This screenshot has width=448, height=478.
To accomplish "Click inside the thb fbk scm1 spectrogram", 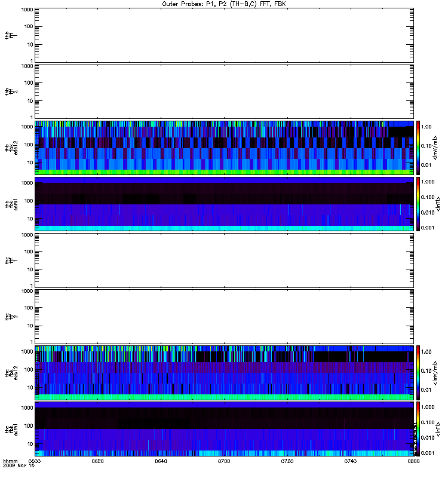I will pos(224,204).
